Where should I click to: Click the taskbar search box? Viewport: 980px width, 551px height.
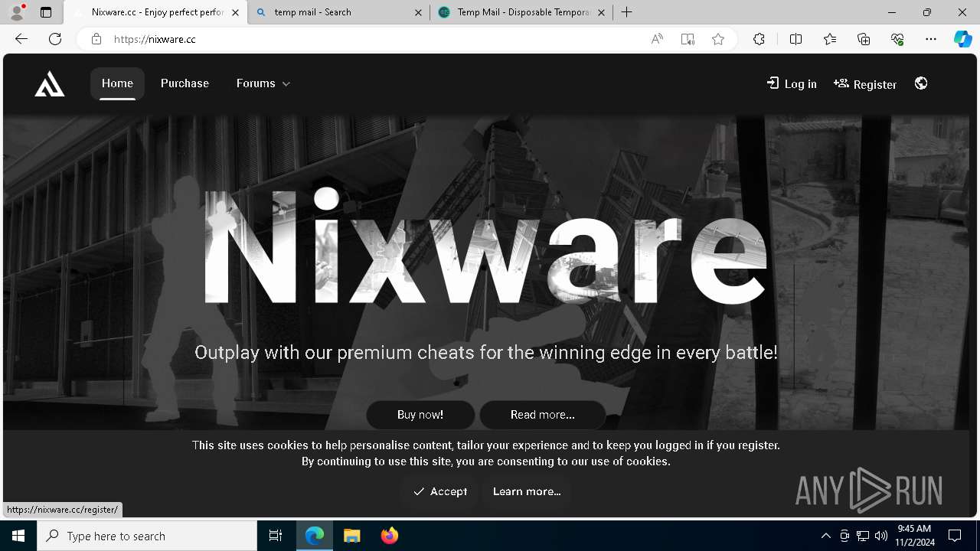[147, 536]
